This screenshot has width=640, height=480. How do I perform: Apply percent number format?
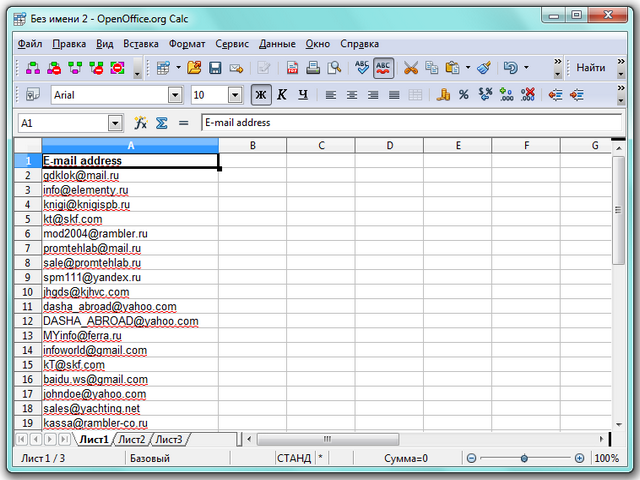pyautogui.click(x=464, y=95)
